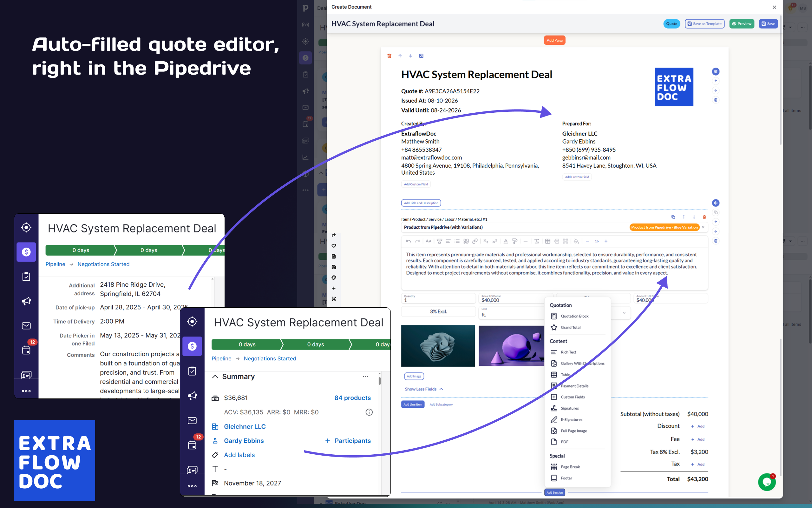Insert a horizontal rule in the description
The width and height of the screenshot is (812, 508).
click(526, 241)
